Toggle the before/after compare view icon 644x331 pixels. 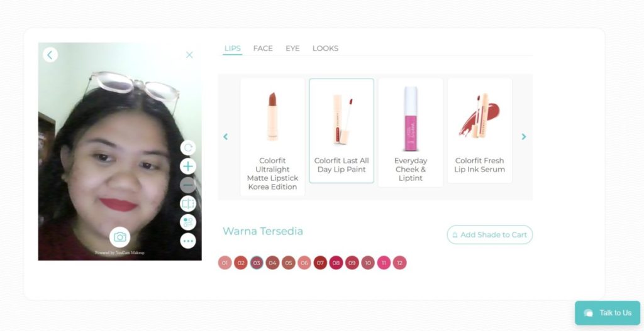coord(188,204)
